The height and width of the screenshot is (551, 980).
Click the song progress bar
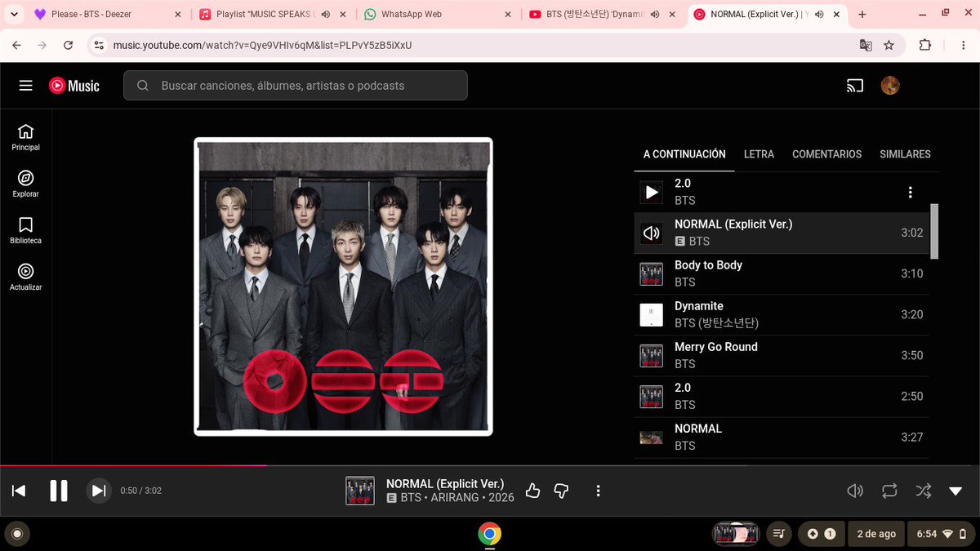tap(490, 466)
